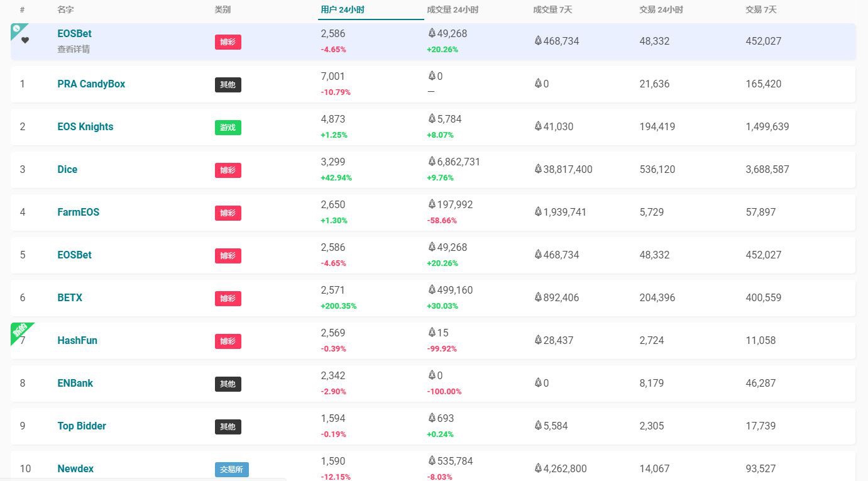
Task: Click the EOS token icon beside Dice's 6,862,731
Action: click(x=432, y=162)
